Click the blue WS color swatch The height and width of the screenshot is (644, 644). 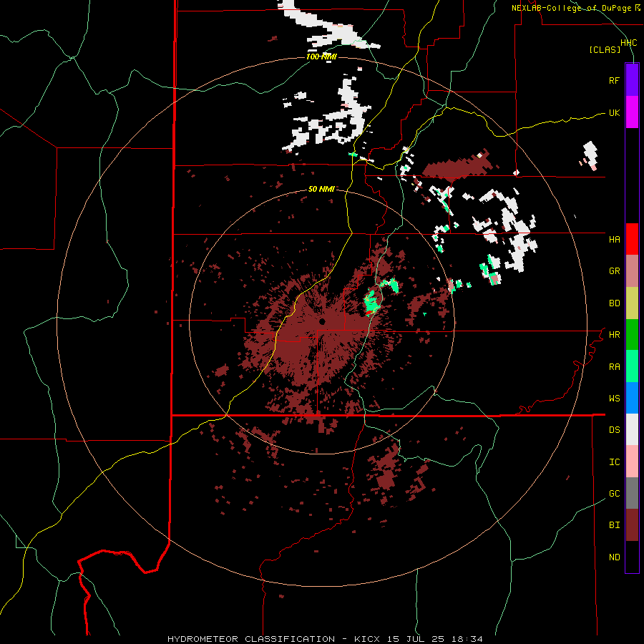(632, 398)
